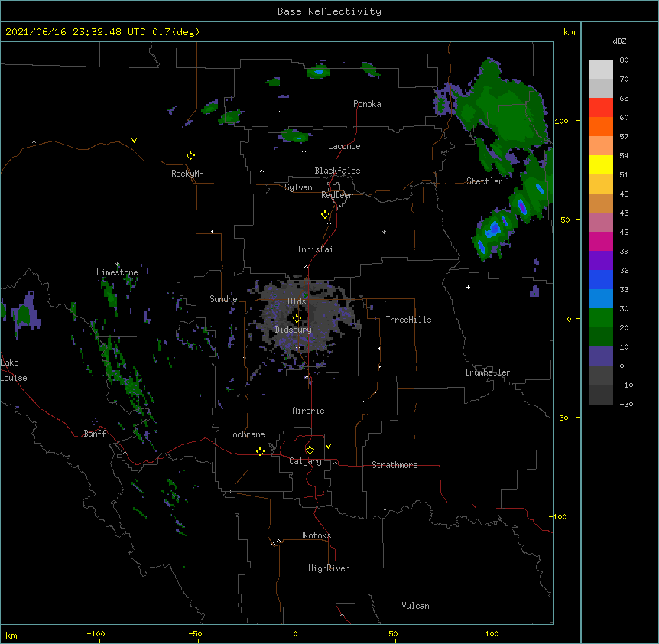
Task: Click the RockyMH label
Action: coord(187,174)
